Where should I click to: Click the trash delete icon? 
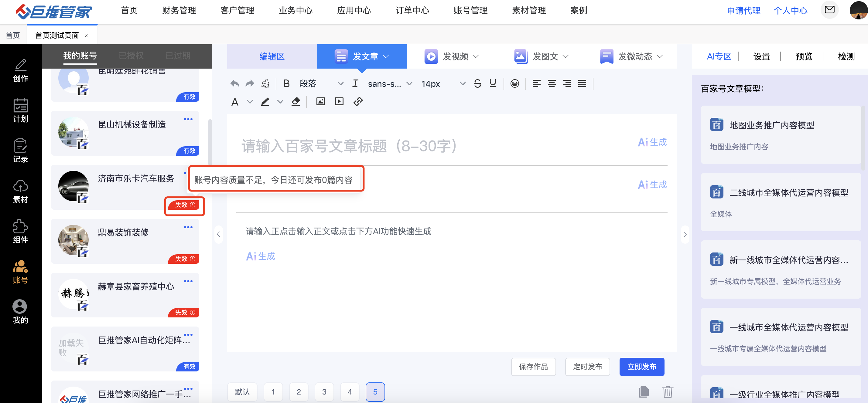(x=668, y=392)
